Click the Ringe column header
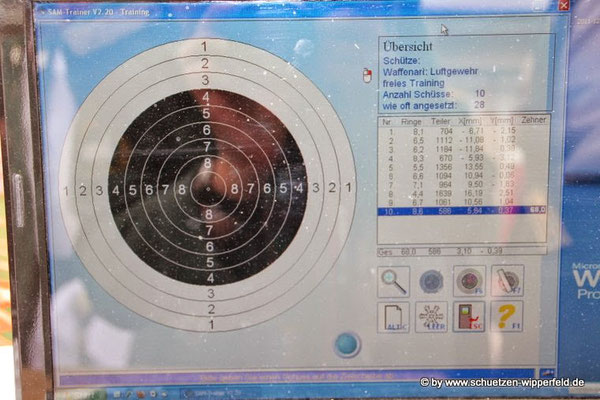Viewport: 600px width, 400px height. pyautogui.click(x=411, y=122)
